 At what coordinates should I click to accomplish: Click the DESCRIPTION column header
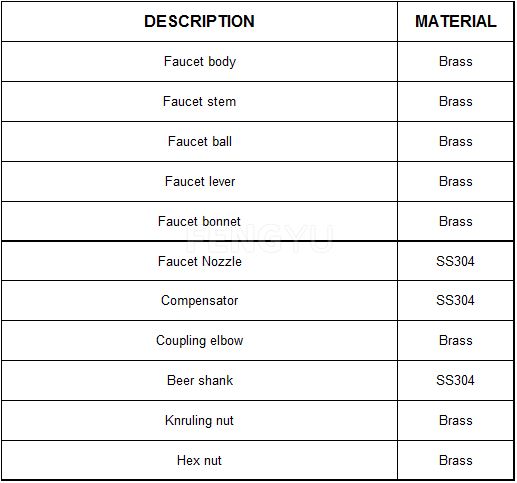coord(199,21)
